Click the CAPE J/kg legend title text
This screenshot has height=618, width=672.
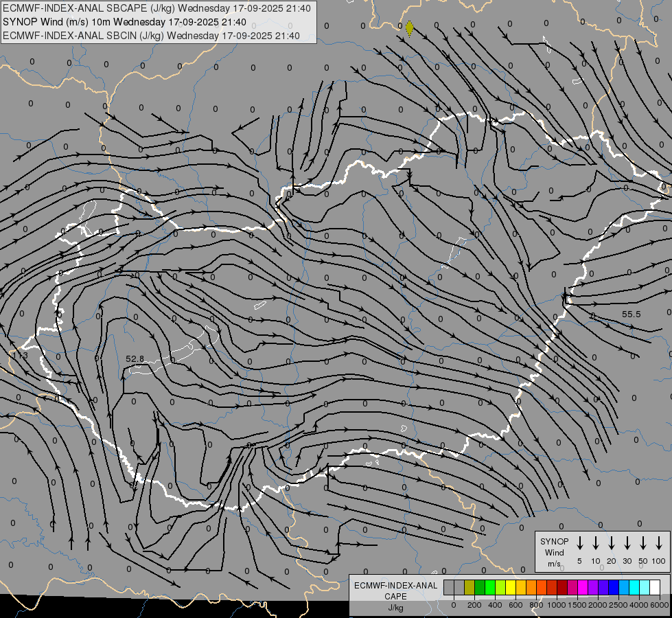395,596
